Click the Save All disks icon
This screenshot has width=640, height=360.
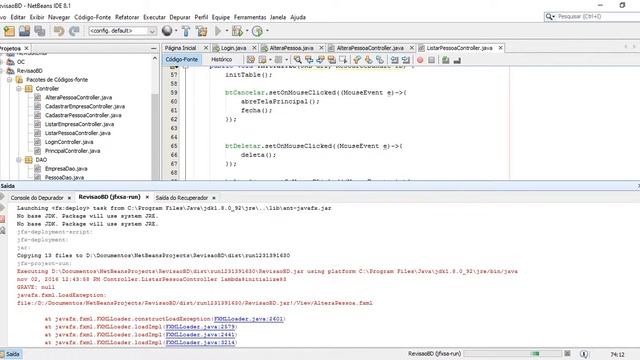[x=40, y=31]
